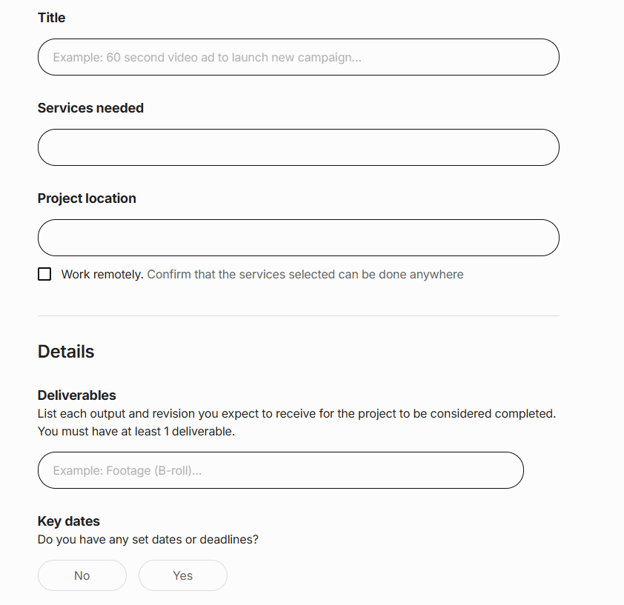Click the divider line above Details

[x=298, y=315]
